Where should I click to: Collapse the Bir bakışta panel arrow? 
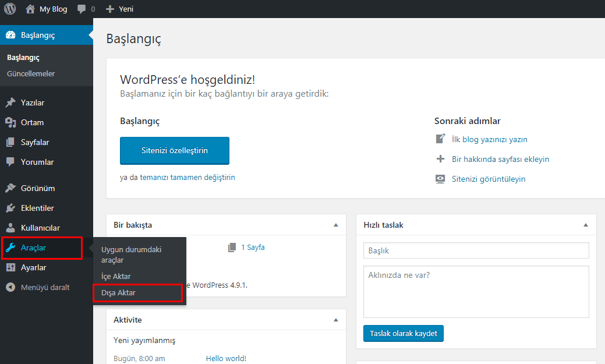click(x=335, y=225)
